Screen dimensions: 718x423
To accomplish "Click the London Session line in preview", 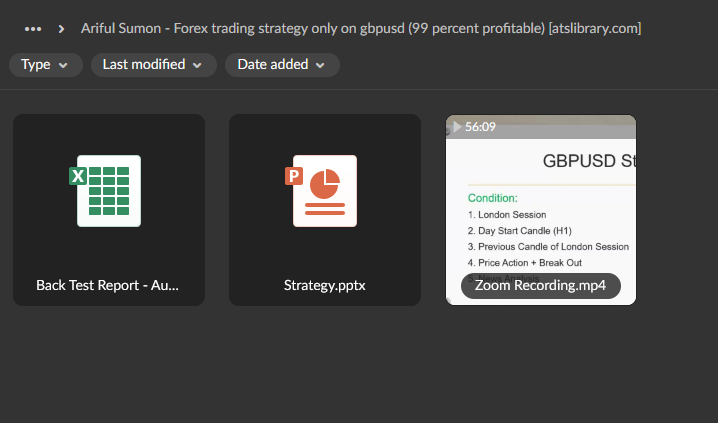I will tap(510, 214).
